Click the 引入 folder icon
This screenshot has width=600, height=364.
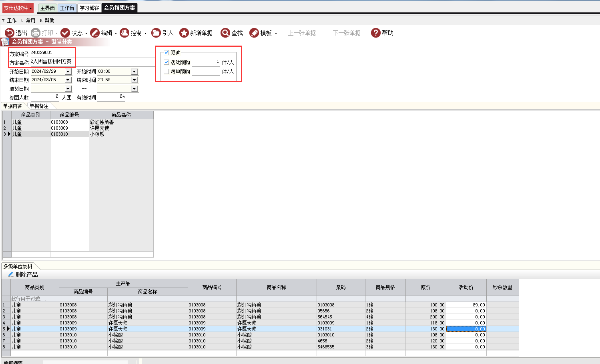[x=156, y=33]
